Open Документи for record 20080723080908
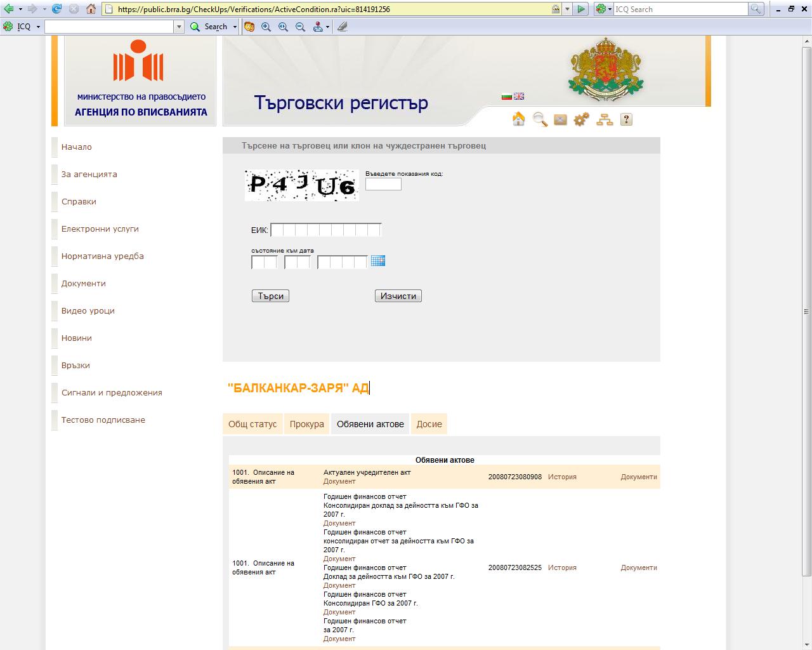 tap(639, 477)
